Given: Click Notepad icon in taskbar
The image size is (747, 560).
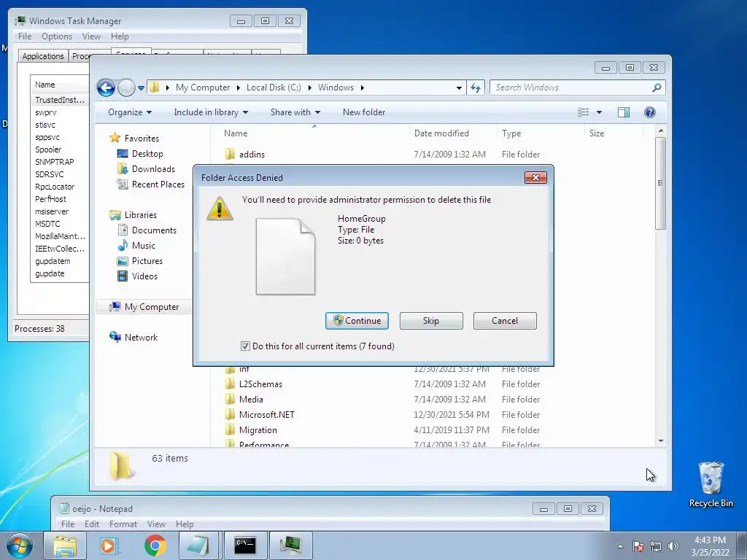Looking at the screenshot, I should 199,545.
